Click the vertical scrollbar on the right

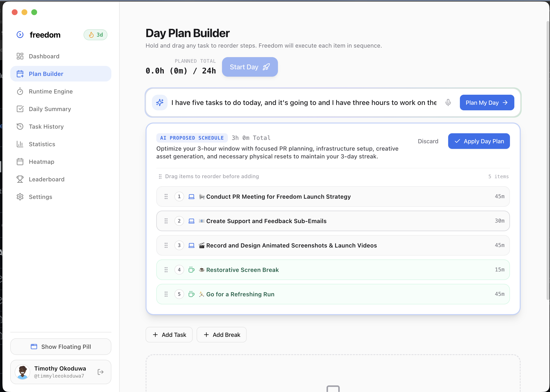click(x=548, y=161)
